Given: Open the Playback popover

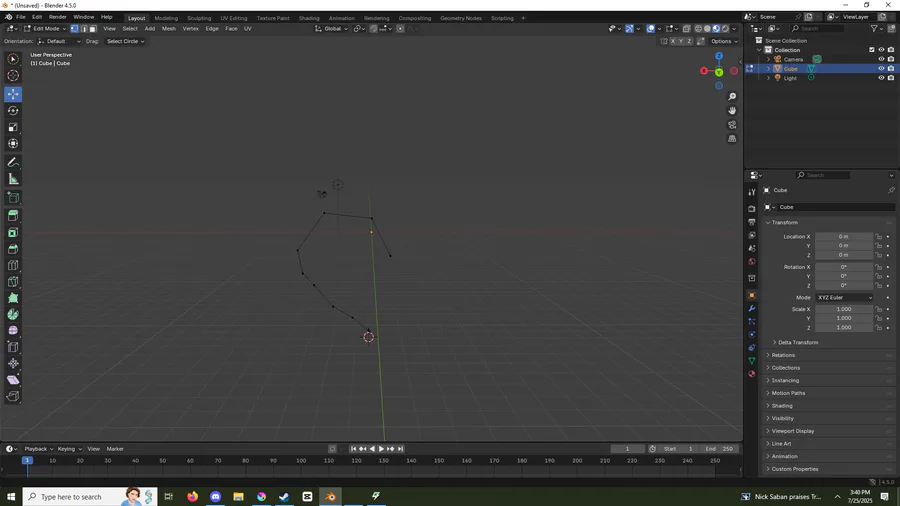Looking at the screenshot, I should pyautogui.click(x=38, y=449).
